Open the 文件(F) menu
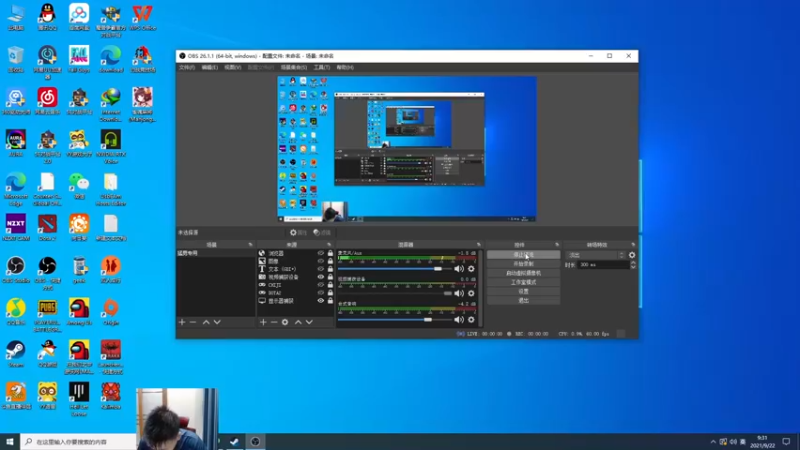 click(x=187, y=67)
